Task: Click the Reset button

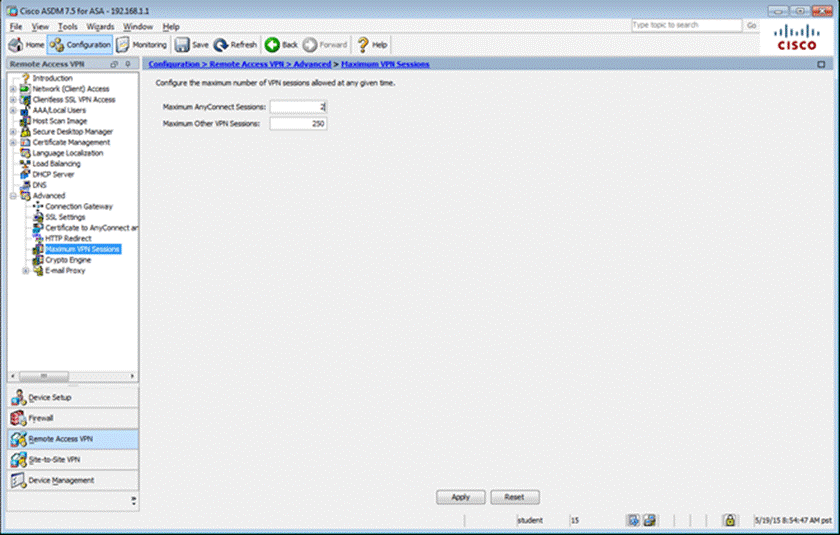Action: click(514, 497)
